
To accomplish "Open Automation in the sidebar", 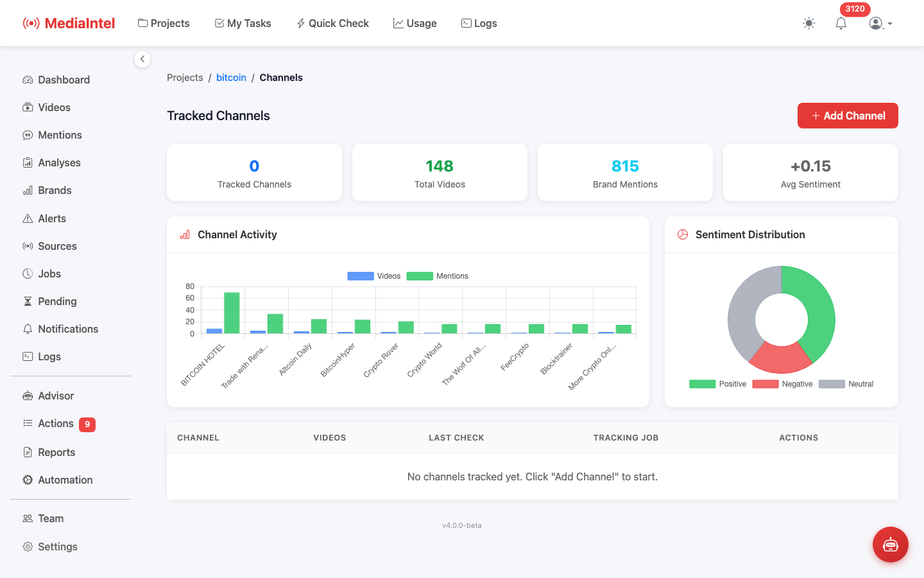I will coord(65,480).
